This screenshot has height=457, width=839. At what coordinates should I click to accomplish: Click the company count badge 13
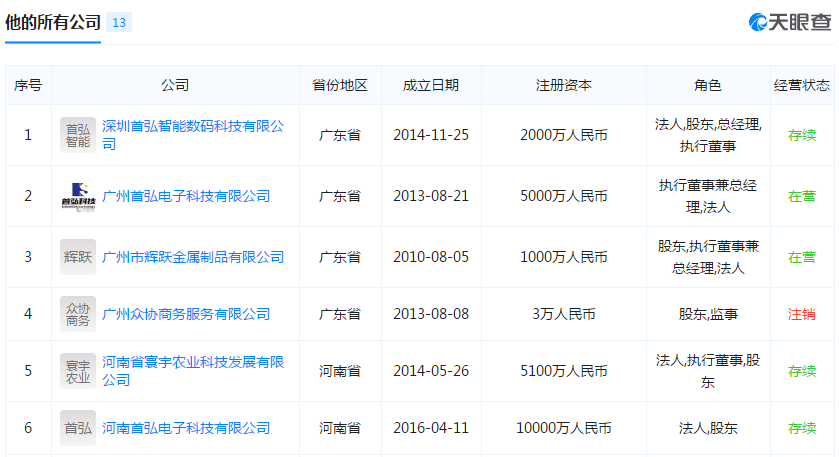119,22
